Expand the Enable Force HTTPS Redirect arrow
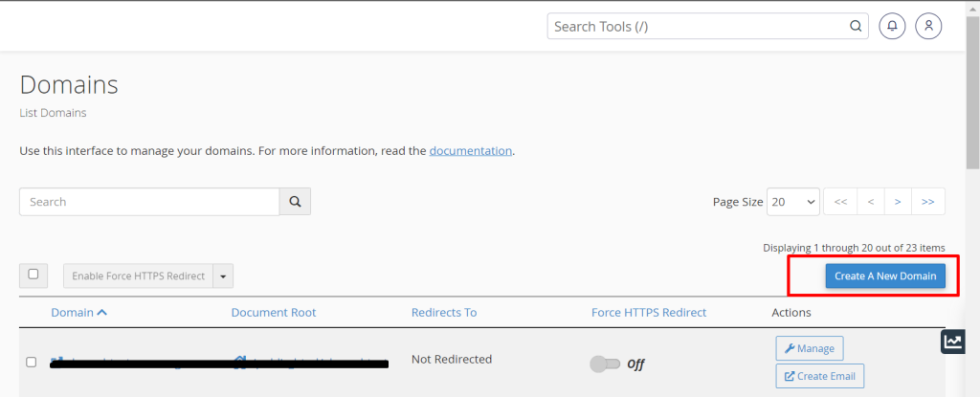The image size is (980, 397). (x=223, y=276)
